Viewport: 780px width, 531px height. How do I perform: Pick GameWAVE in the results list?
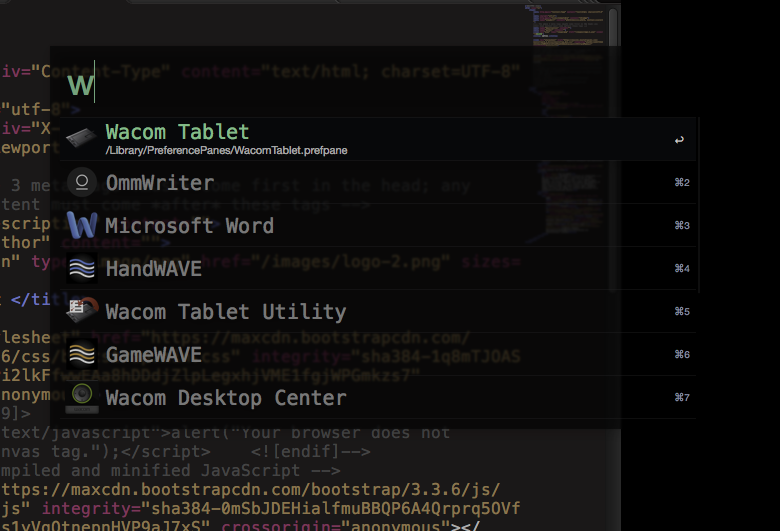click(153, 355)
